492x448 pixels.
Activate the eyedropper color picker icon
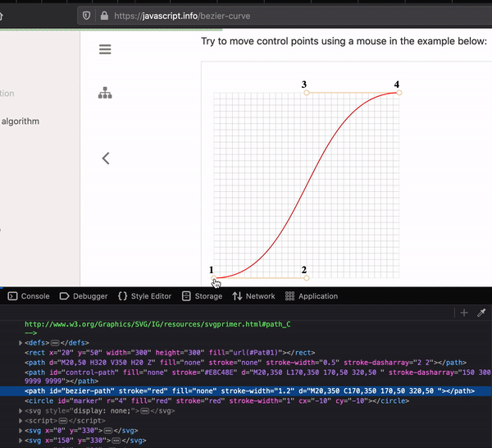481,313
